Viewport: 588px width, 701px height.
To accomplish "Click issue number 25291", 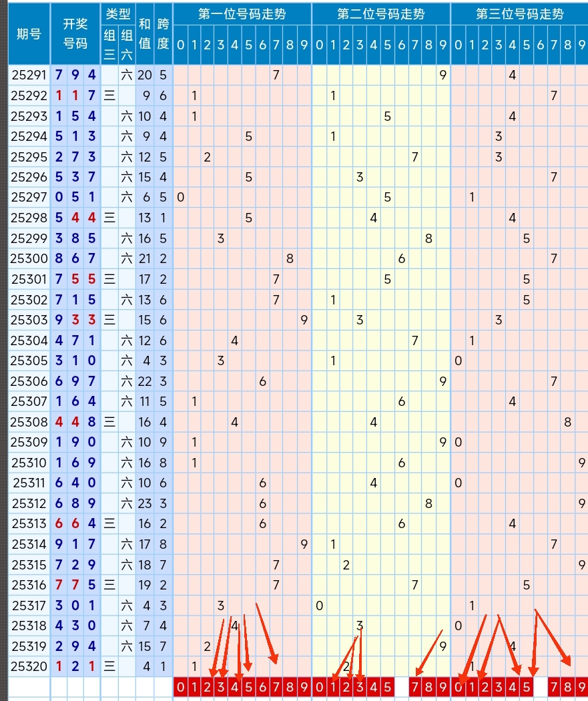I will (29, 75).
